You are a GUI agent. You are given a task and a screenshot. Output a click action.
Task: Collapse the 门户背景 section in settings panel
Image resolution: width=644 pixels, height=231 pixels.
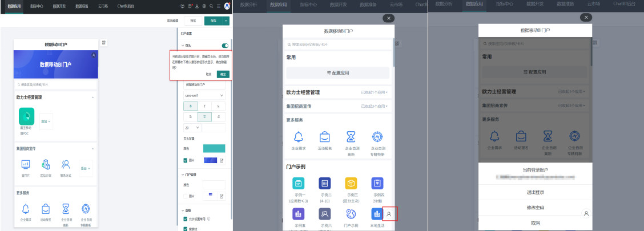(183, 175)
